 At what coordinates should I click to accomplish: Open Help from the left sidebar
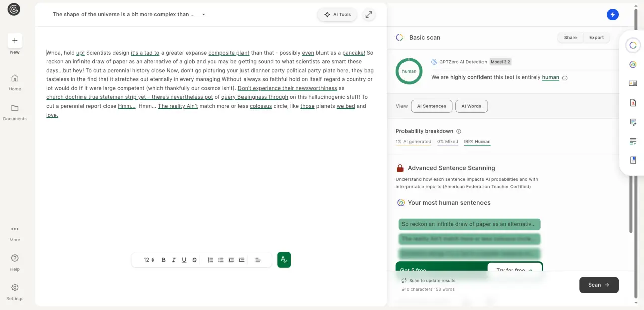(15, 262)
